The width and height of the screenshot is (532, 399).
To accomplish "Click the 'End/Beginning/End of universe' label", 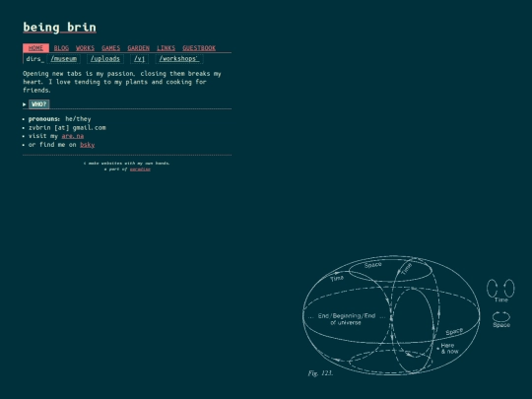I will coord(347,319).
